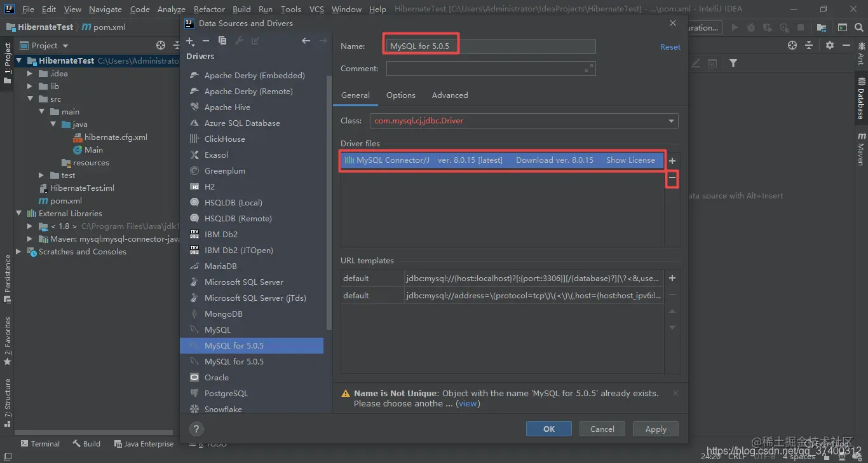This screenshot has height=463, width=868.
Task: Open the Navigate menu
Action: tap(105, 10)
